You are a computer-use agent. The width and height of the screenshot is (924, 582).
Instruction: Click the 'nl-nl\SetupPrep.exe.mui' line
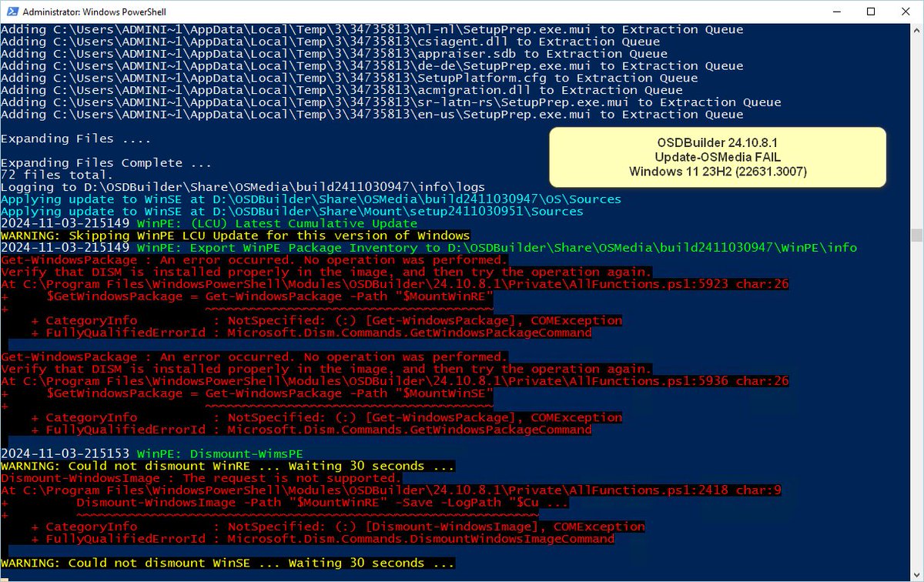[x=372, y=30]
